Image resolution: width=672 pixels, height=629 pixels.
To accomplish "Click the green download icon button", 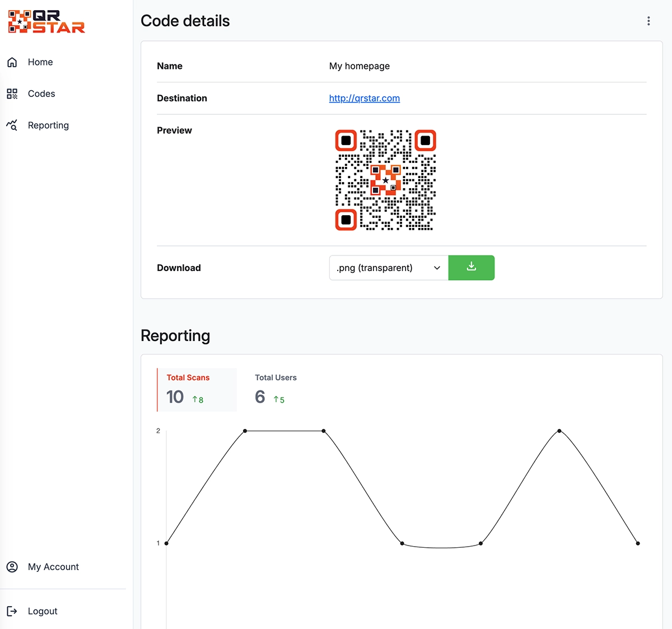I will coord(471,268).
